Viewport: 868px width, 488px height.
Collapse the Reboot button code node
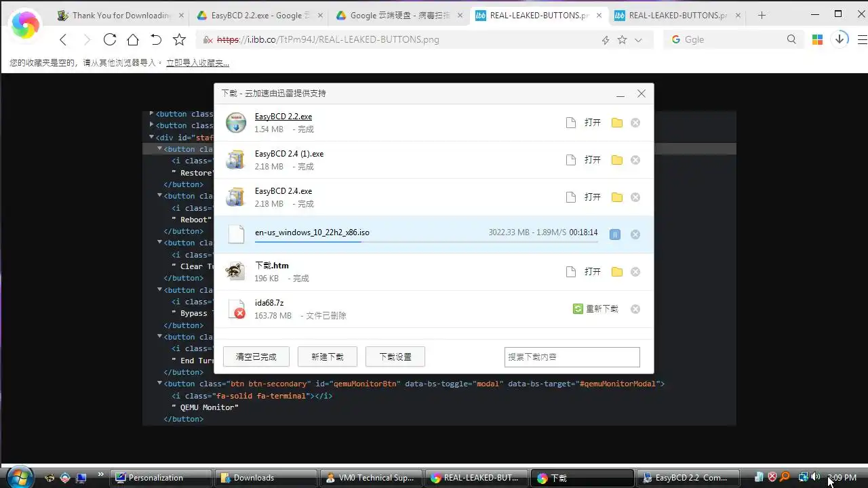[160, 196]
